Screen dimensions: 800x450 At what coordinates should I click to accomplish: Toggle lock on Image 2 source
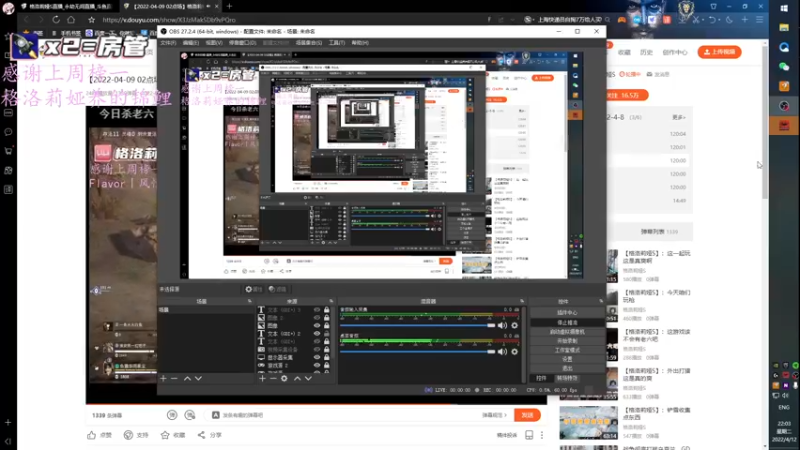pyautogui.click(x=327, y=317)
